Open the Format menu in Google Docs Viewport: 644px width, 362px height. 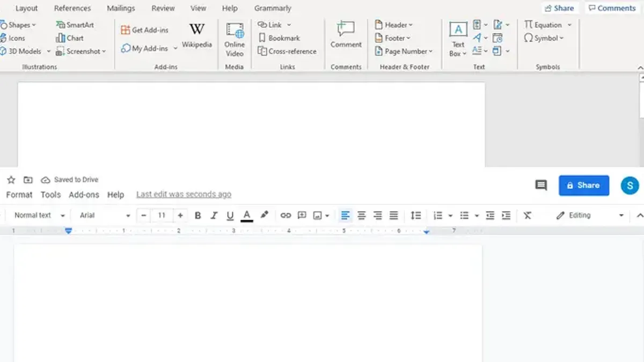point(19,195)
